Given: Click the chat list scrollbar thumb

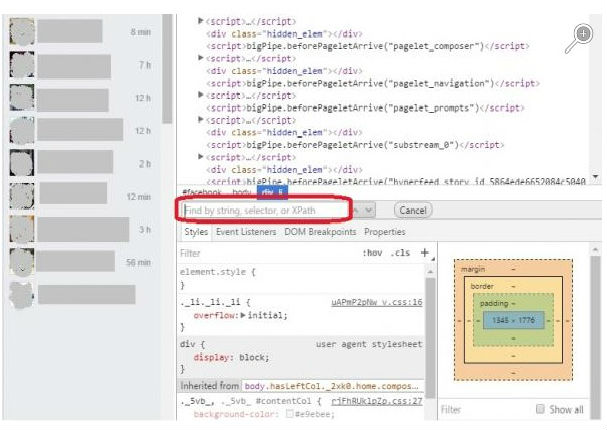Looking at the screenshot, I should [167, 69].
